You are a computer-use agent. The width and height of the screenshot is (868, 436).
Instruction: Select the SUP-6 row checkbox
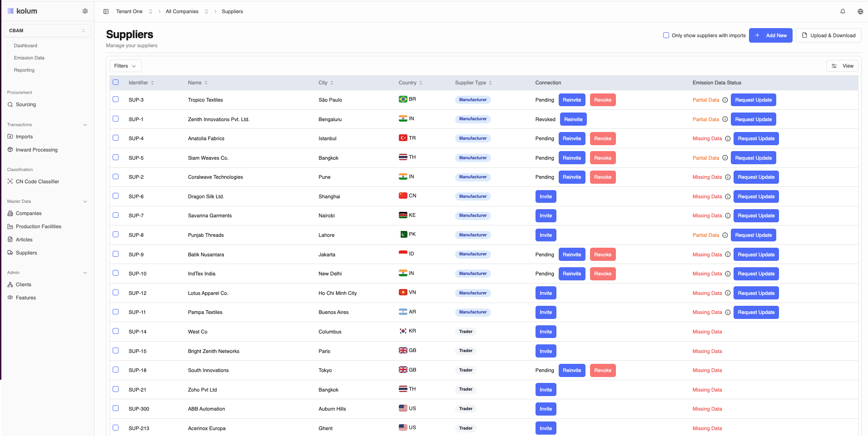point(116,196)
